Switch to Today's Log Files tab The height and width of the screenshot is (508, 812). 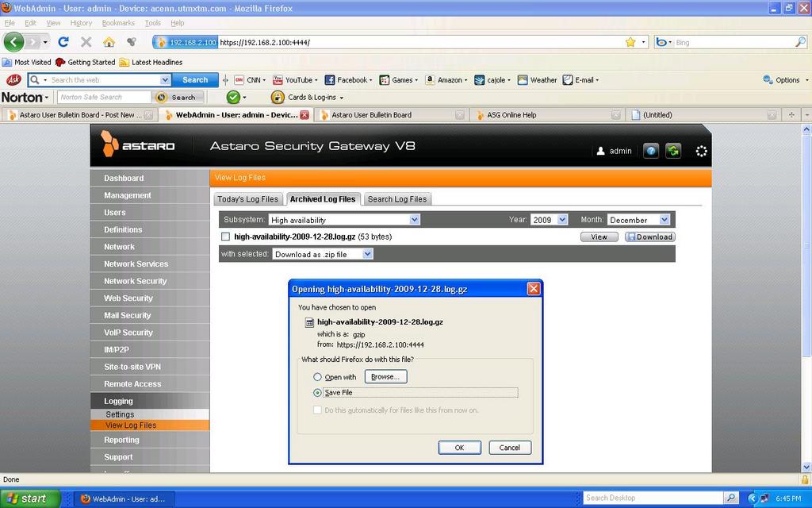(248, 199)
